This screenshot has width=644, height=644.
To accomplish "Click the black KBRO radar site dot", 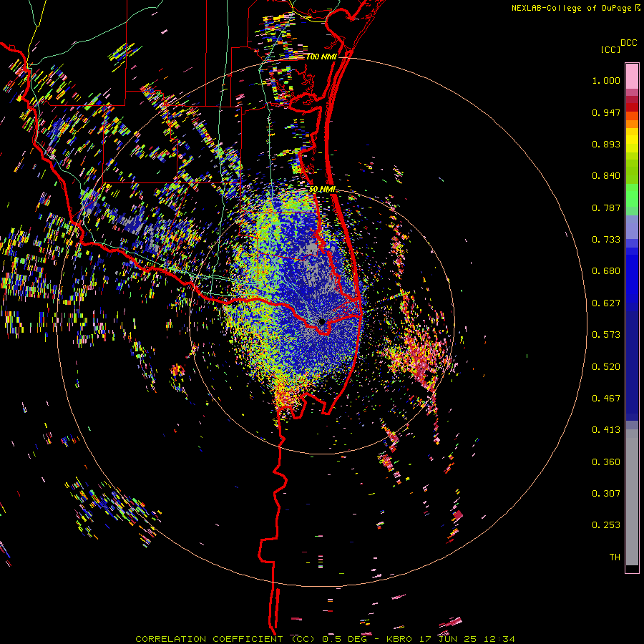I will [x=321, y=322].
